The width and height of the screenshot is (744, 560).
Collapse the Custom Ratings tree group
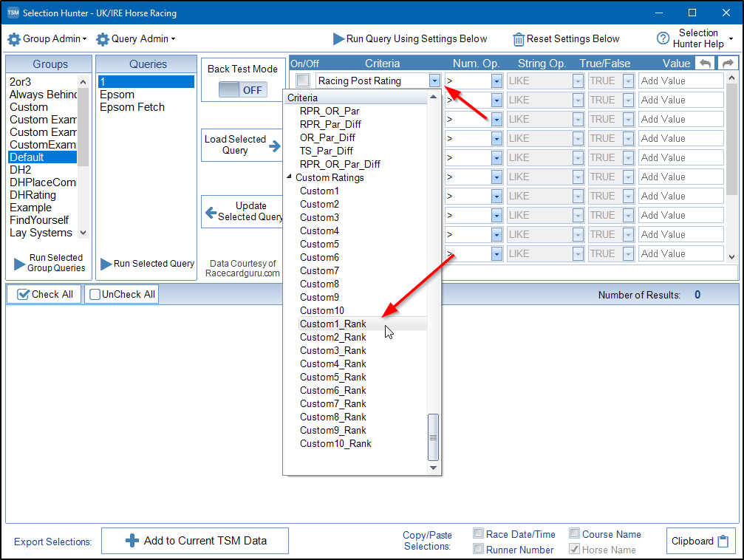pos(290,177)
